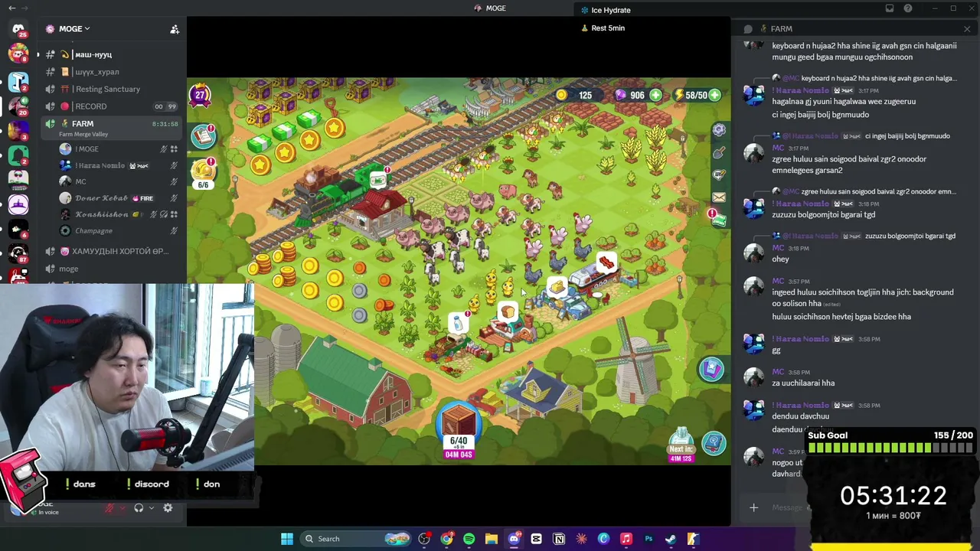Click message 'za uuchilaarai hha' in chat
980x551 pixels.
pyautogui.click(x=803, y=383)
